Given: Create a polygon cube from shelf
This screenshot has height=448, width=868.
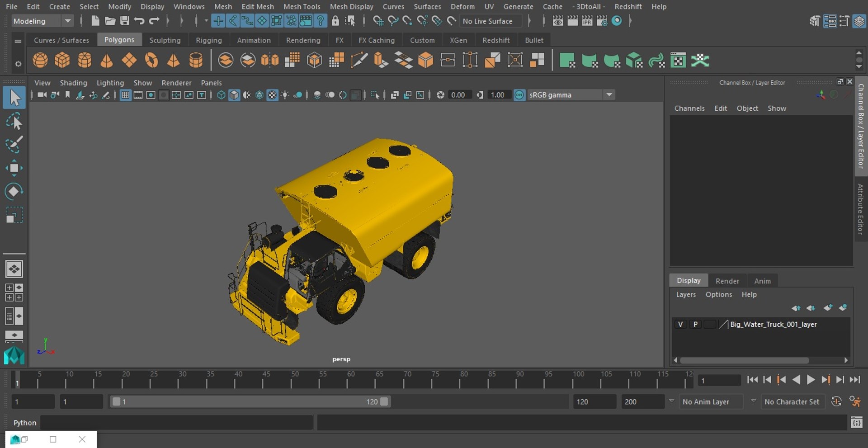Looking at the screenshot, I should pos(62,60).
